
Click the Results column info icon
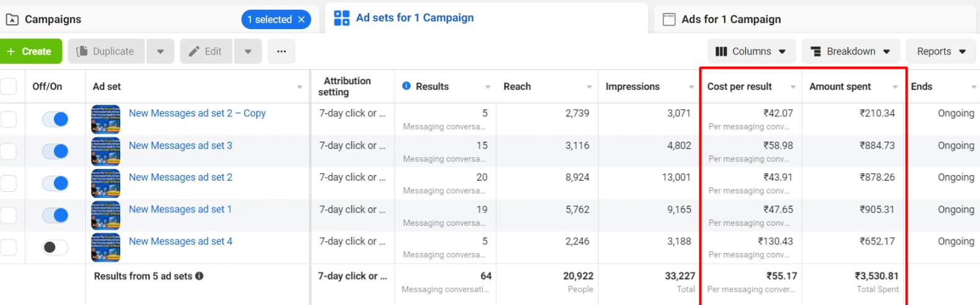click(406, 86)
